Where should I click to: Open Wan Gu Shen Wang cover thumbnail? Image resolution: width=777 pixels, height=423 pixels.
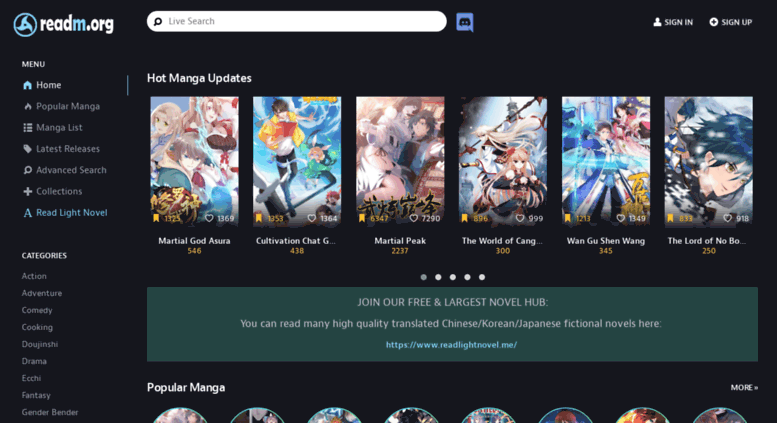tap(606, 161)
